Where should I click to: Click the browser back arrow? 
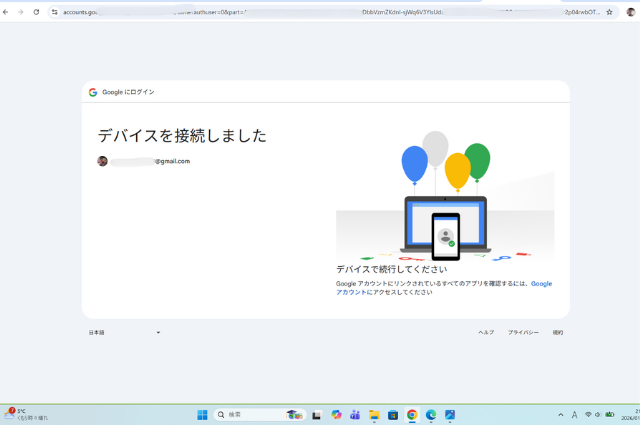[7, 12]
